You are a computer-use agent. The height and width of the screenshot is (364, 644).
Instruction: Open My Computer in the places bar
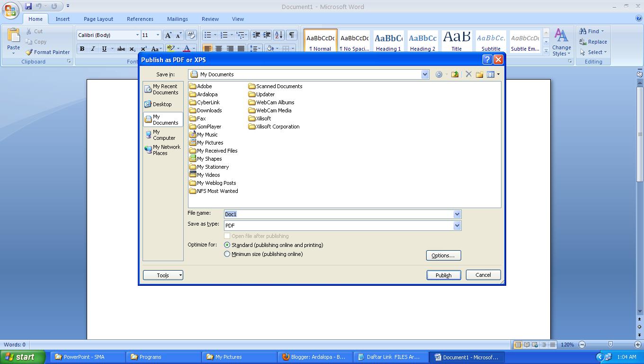[x=163, y=135]
